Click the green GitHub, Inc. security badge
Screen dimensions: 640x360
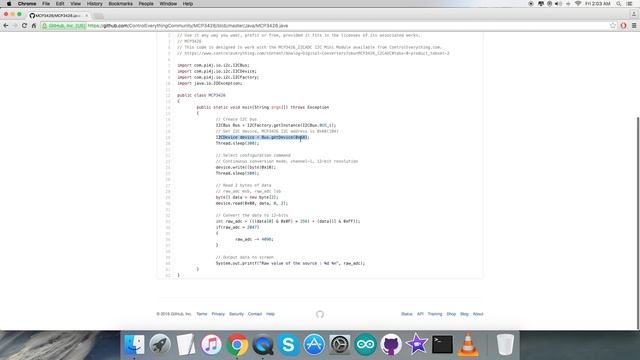[64, 26]
